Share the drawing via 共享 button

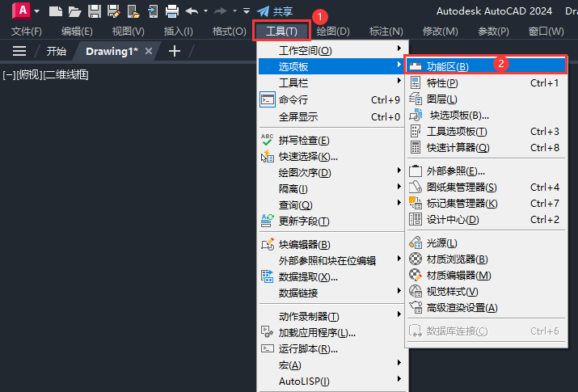click(275, 11)
